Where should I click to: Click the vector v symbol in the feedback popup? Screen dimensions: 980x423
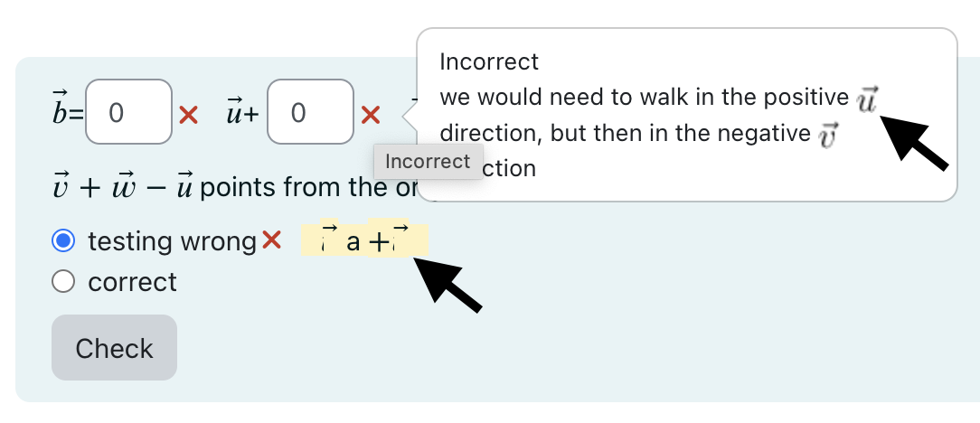point(827,135)
